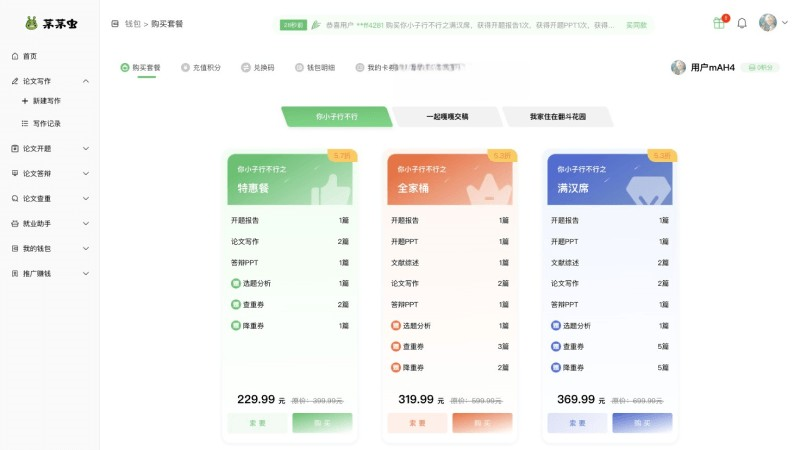Click the orange buy button on the 全家桶 card
The height and width of the screenshot is (450, 800).
pyautogui.click(x=482, y=423)
